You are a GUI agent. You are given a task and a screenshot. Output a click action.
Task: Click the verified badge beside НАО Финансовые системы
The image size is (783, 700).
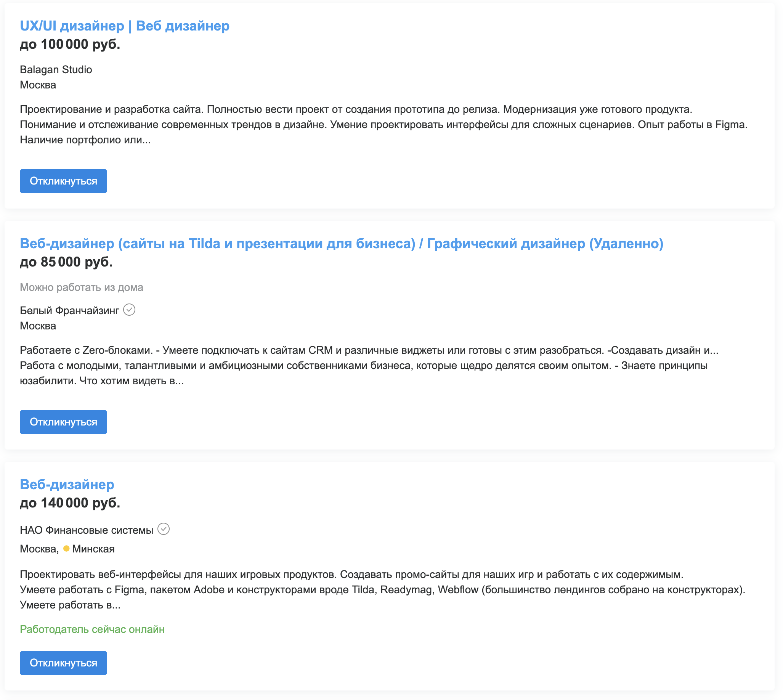[x=164, y=529]
